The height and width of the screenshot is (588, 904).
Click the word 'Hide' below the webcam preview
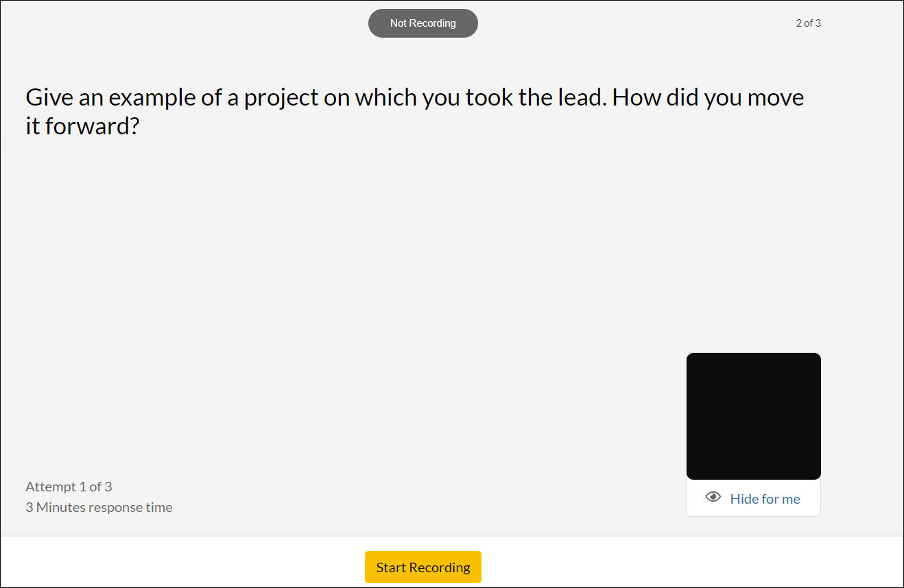744,499
